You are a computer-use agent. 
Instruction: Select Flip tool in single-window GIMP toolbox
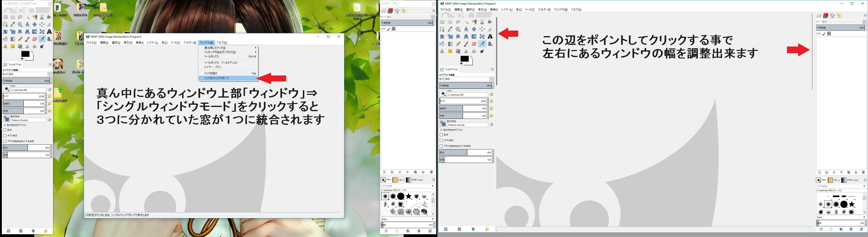[474, 36]
